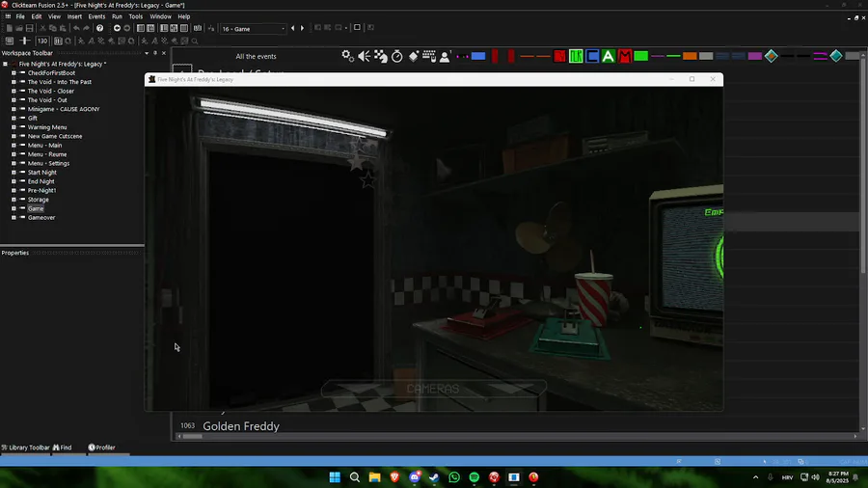Select the green A object column icon

coord(609,56)
